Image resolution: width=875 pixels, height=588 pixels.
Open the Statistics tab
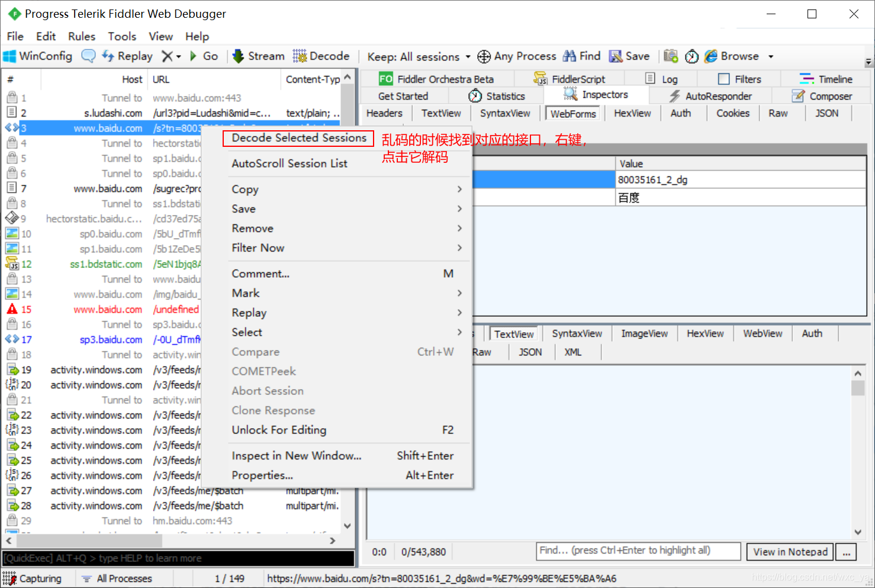pyautogui.click(x=497, y=96)
